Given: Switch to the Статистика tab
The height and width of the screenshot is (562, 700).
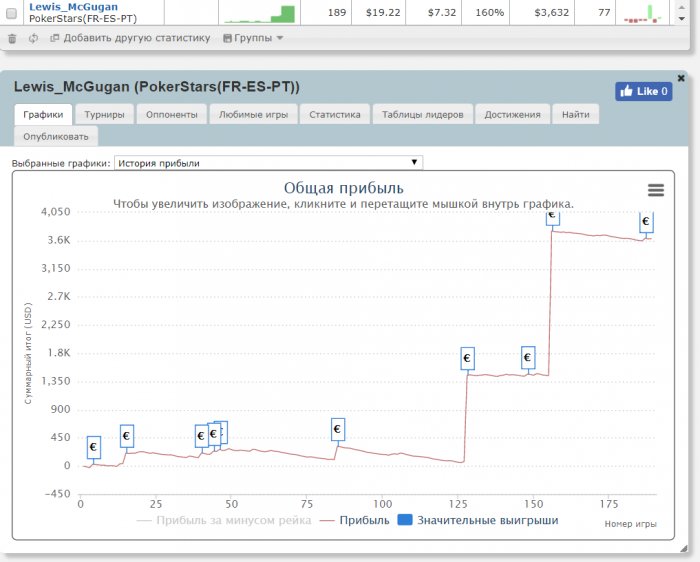Looking at the screenshot, I should tap(334, 114).
